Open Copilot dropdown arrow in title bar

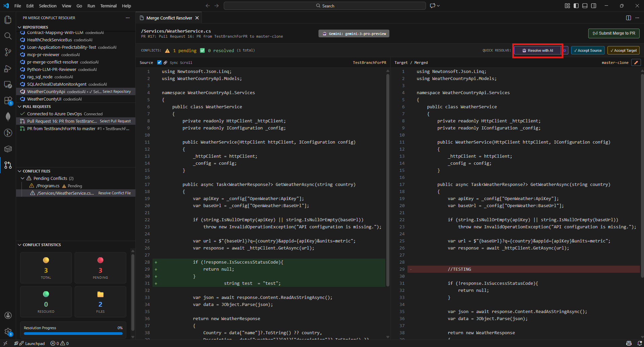[438, 6]
